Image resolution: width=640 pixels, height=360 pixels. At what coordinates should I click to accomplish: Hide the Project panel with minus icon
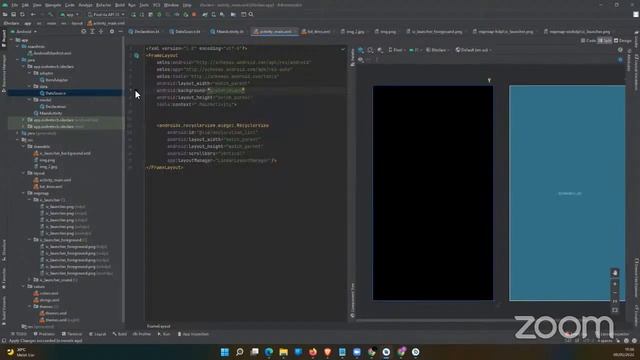click(x=120, y=31)
